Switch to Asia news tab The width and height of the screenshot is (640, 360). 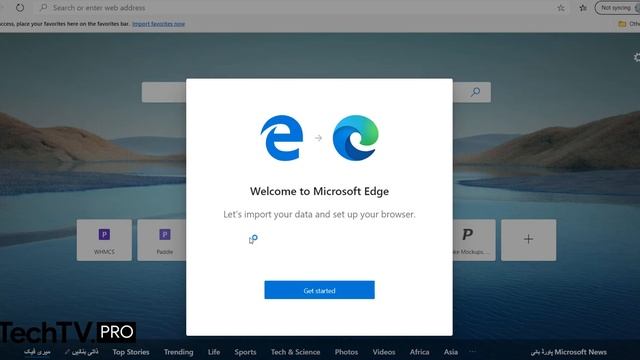(451, 352)
